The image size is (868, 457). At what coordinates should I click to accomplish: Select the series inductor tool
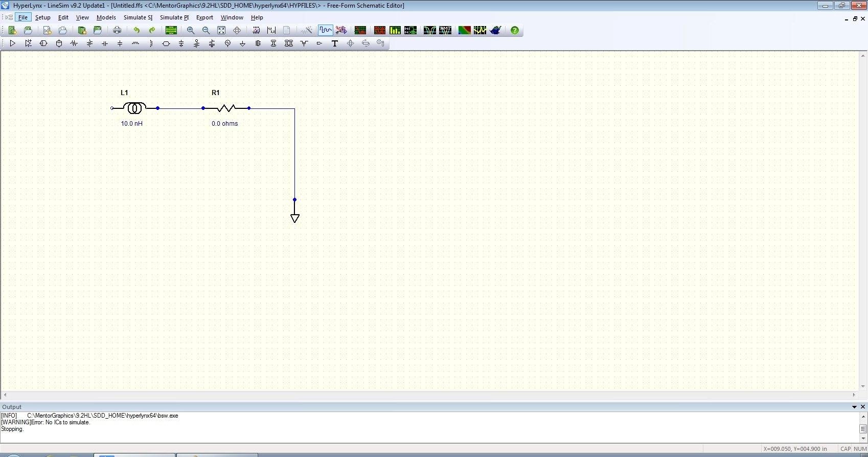[135, 43]
